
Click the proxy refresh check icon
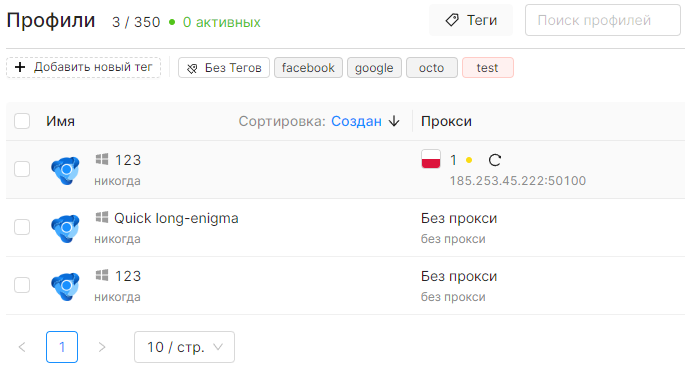tap(495, 160)
